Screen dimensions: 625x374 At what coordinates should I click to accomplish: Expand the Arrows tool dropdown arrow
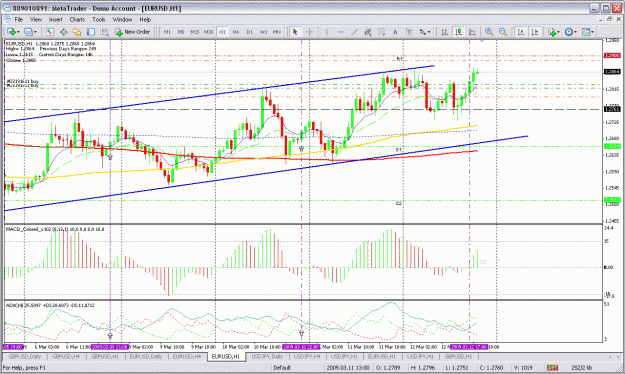[429, 32]
